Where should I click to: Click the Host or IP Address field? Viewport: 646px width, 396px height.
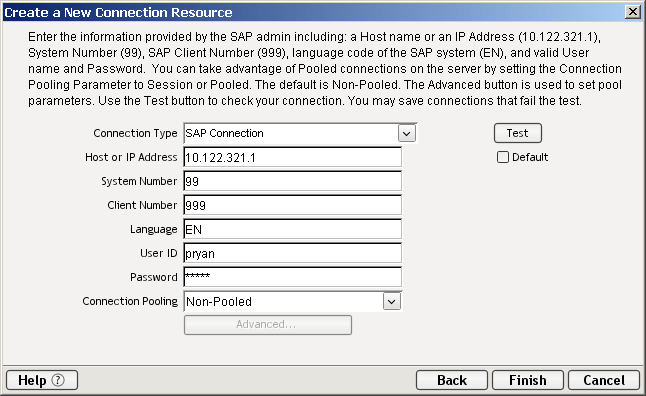pyautogui.click(x=293, y=157)
